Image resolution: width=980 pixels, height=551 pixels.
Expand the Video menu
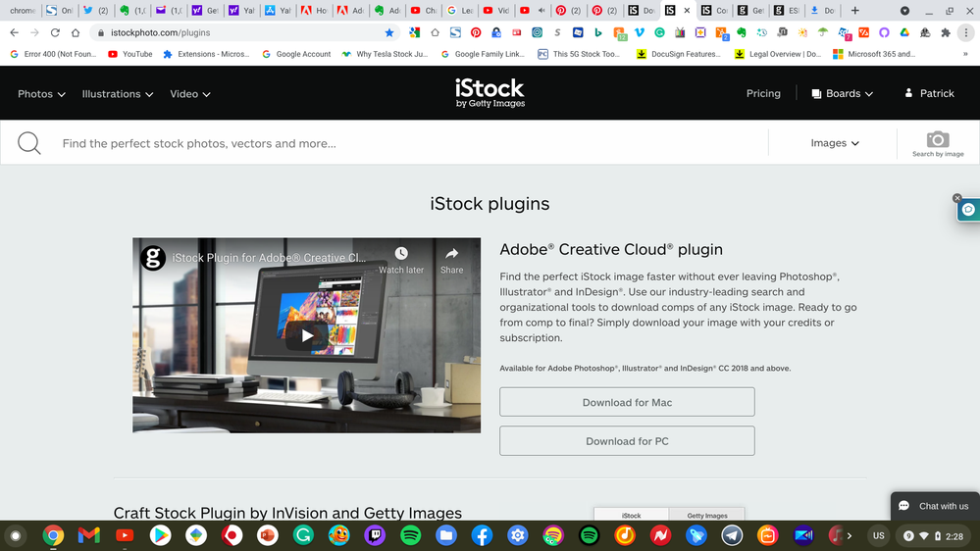coord(190,94)
